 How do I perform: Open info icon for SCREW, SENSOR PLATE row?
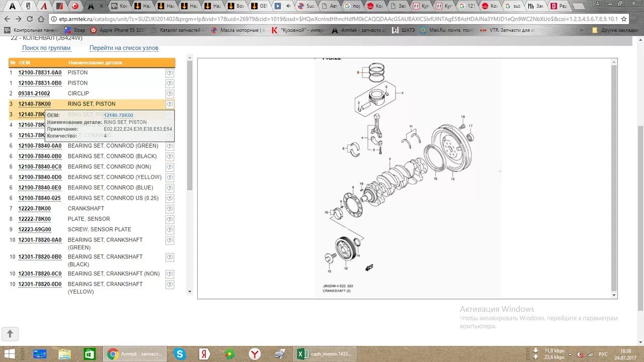coord(170,230)
